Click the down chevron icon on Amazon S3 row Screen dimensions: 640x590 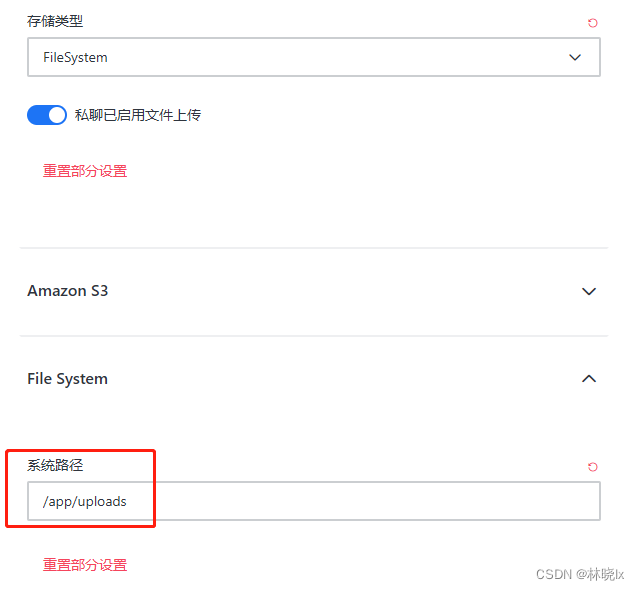coord(589,291)
